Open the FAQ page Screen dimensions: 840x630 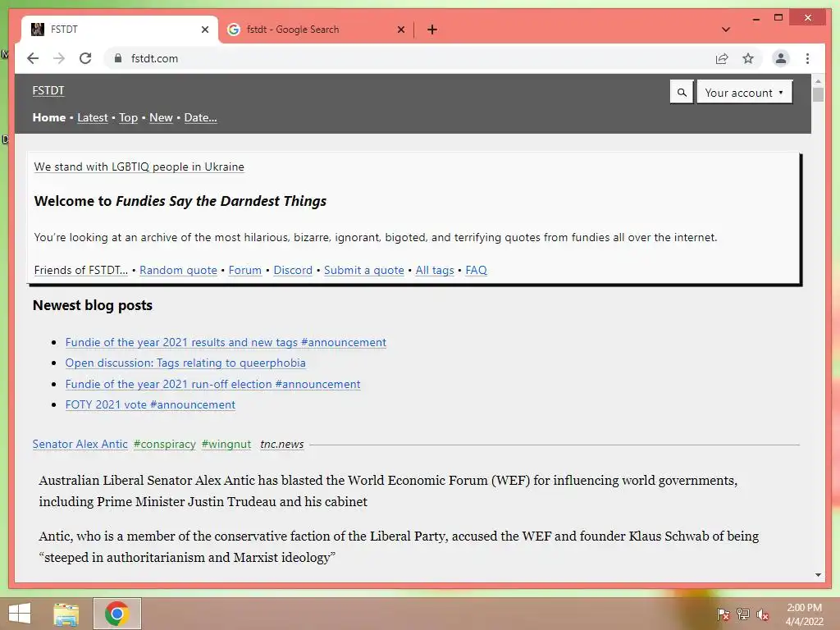(x=476, y=270)
